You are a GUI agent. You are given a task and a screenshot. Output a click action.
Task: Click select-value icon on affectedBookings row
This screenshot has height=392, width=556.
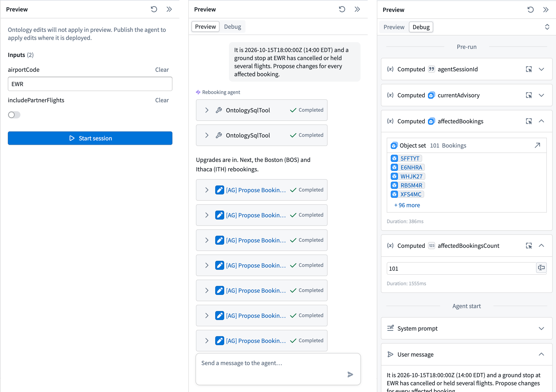pyautogui.click(x=529, y=121)
